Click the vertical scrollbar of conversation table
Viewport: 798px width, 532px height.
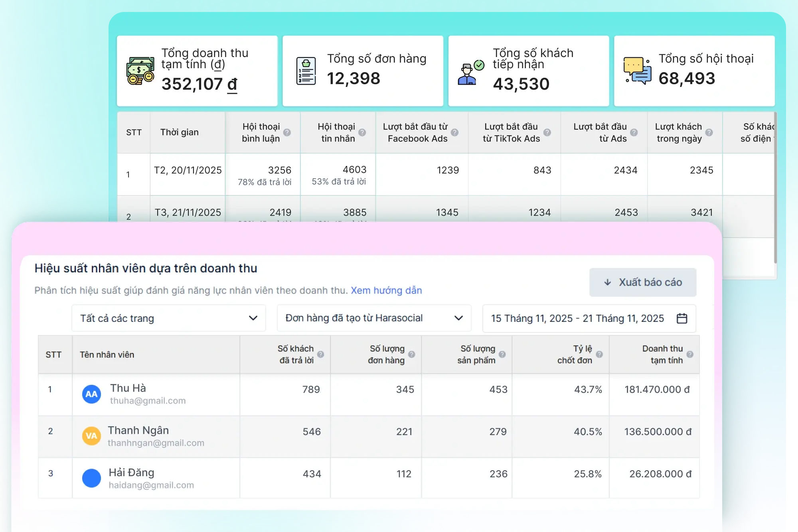tap(775, 187)
